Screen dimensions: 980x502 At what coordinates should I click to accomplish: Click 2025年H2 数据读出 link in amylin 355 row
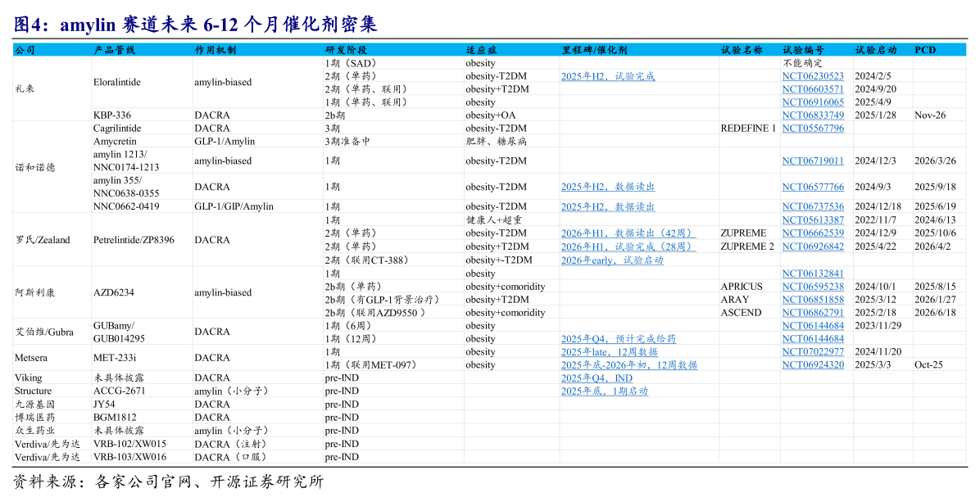point(607,188)
